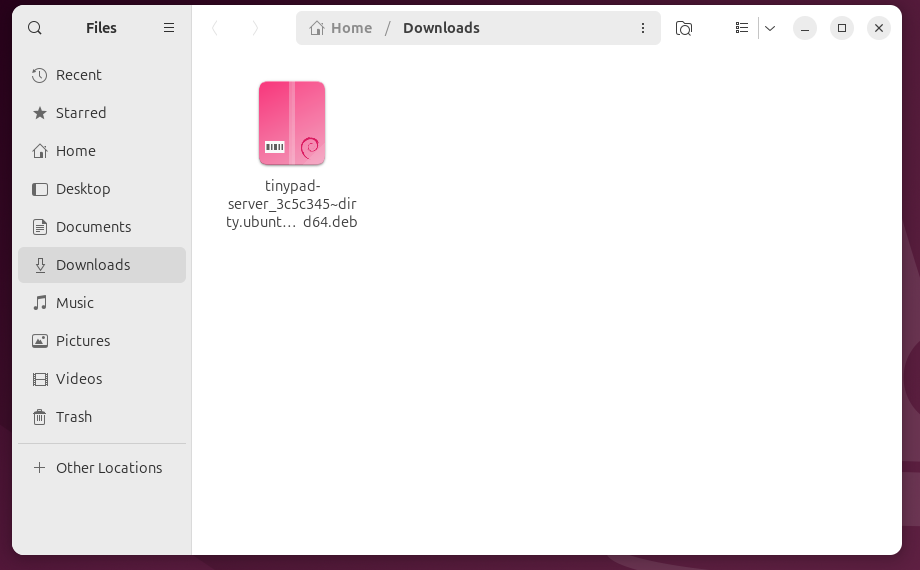Click the tinypad-server .deb file name
The image size is (920, 570).
[292, 204]
